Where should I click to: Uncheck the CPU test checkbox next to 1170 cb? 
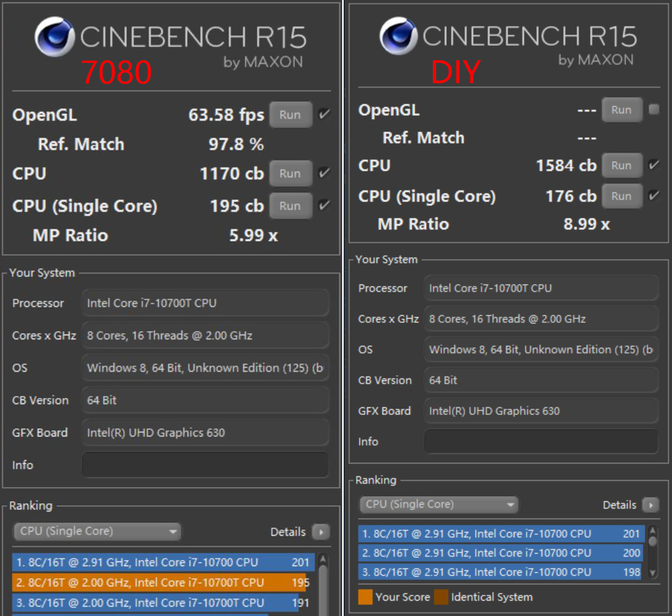pyautogui.click(x=324, y=173)
